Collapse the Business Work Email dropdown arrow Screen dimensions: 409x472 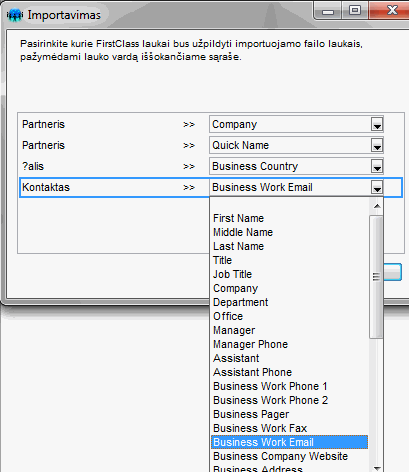pos(377,187)
